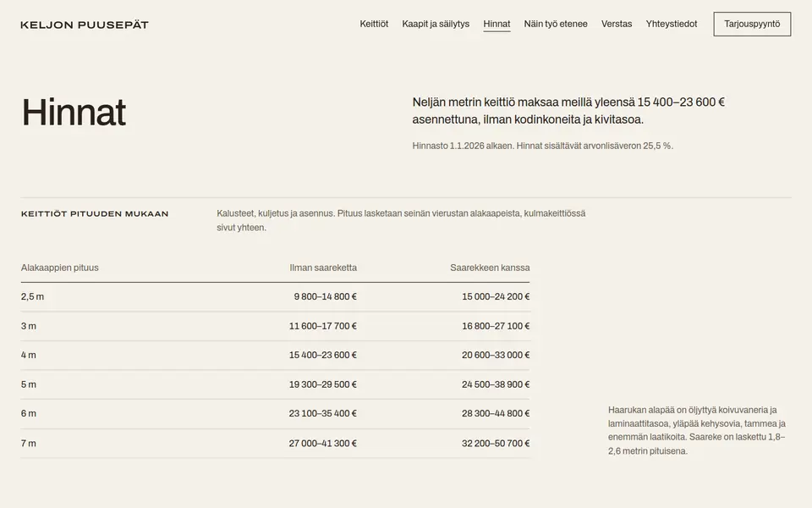The height and width of the screenshot is (508, 812).
Task: Click the Tarjouspyyntö button
Action: click(x=752, y=24)
